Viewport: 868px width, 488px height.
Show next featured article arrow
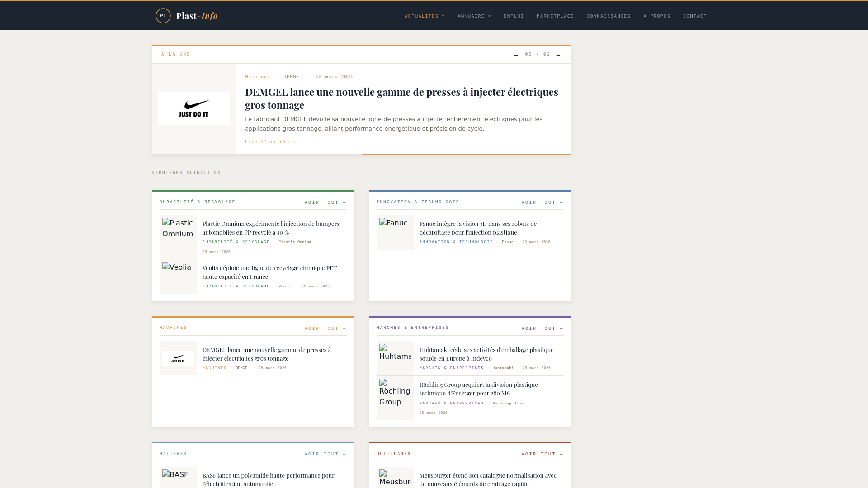coord(558,55)
